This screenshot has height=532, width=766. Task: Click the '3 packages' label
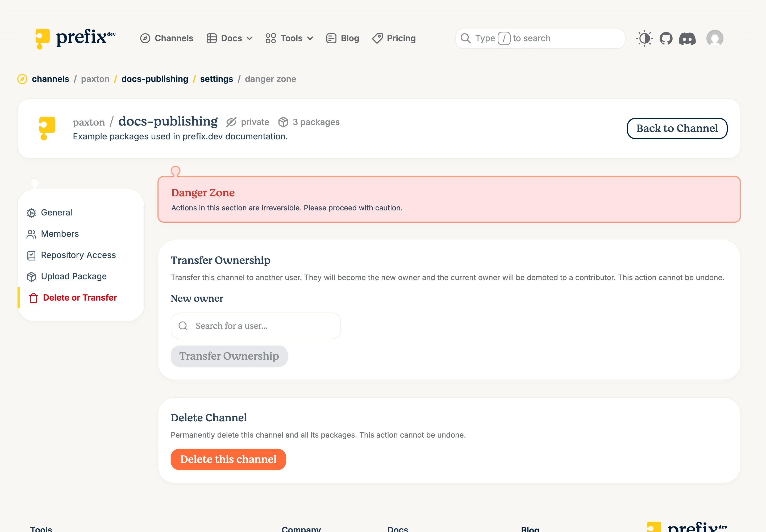tap(316, 122)
